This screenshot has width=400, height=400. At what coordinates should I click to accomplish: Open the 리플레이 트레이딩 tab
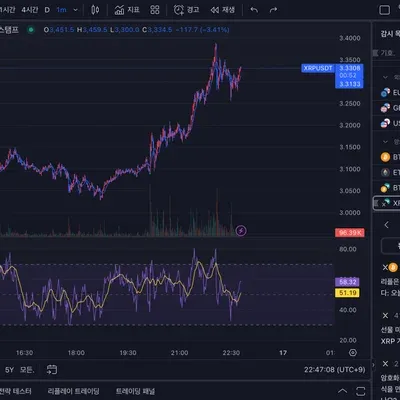pyautogui.click(x=73, y=391)
